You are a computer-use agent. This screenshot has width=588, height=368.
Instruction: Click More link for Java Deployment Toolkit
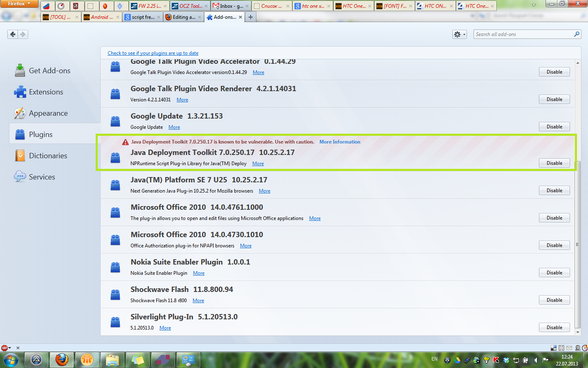click(258, 164)
